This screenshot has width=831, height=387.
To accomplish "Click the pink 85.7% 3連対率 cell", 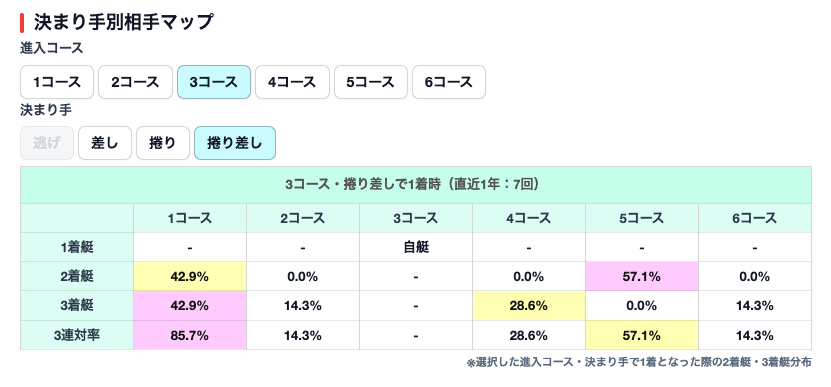I will tap(190, 335).
